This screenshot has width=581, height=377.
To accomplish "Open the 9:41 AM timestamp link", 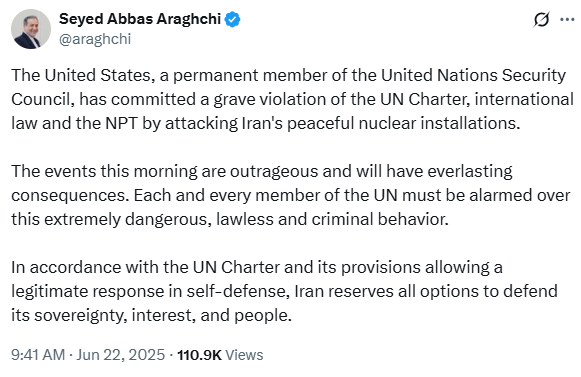I will [x=38, y=355].
